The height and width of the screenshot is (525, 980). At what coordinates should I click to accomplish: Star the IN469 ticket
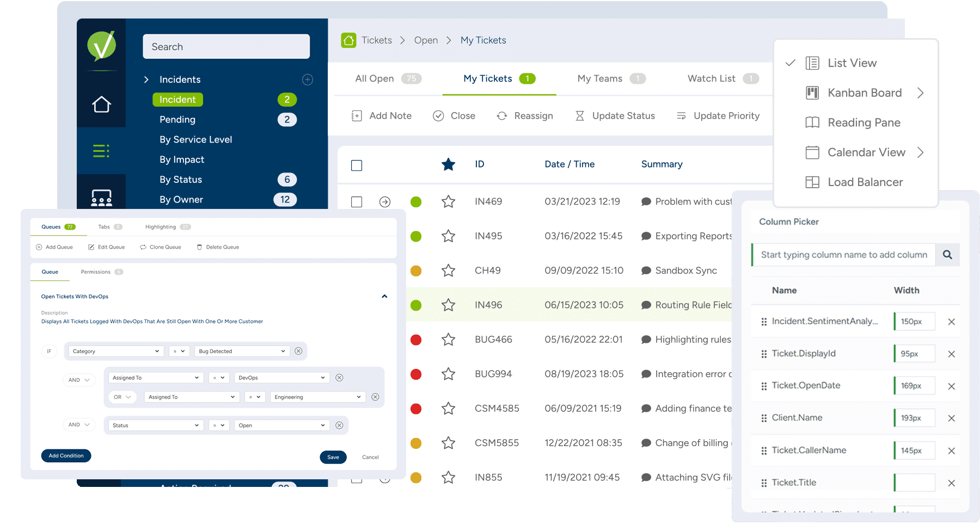[x=448, y=202]
